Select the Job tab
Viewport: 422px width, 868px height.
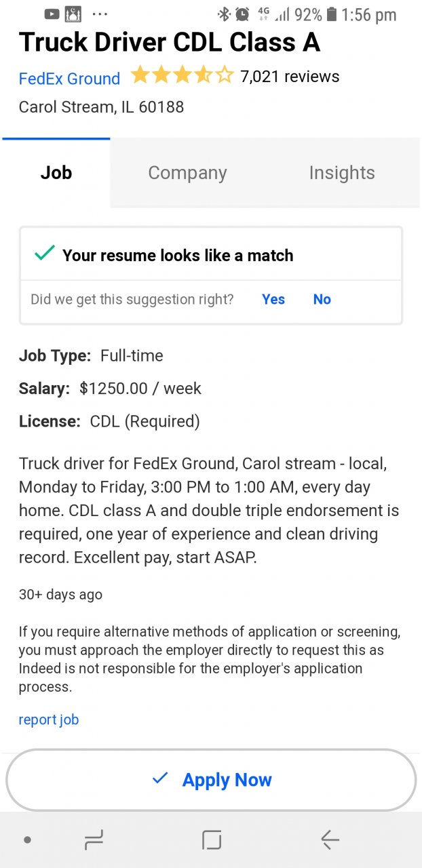pyautogui.click(x=56, y=173)
